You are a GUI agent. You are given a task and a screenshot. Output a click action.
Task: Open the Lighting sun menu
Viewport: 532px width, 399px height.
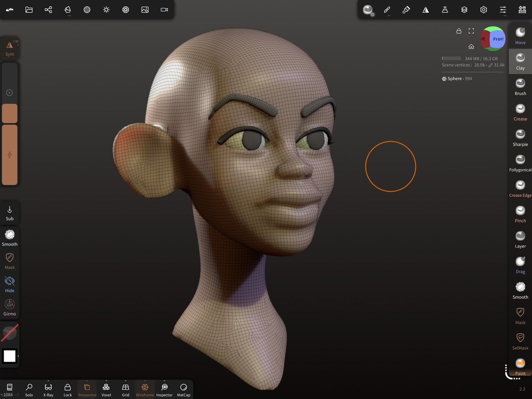coord(106,10)
